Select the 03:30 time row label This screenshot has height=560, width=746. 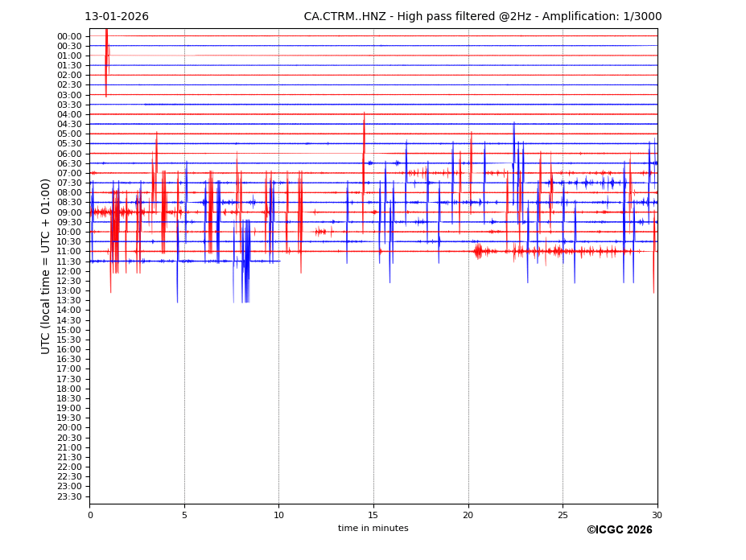coord(69,105)
